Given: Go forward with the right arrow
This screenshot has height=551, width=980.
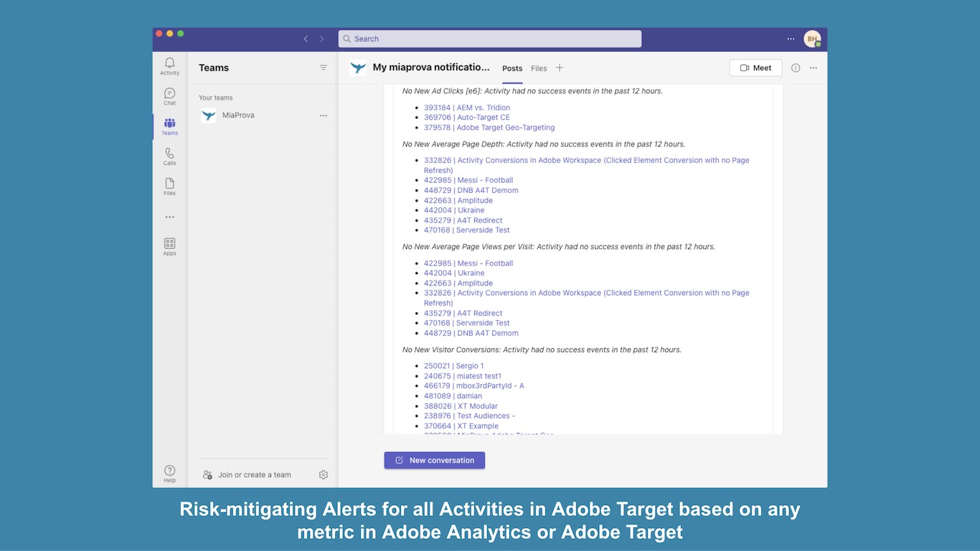Looking at the screenshot, I should coord(321,39).
